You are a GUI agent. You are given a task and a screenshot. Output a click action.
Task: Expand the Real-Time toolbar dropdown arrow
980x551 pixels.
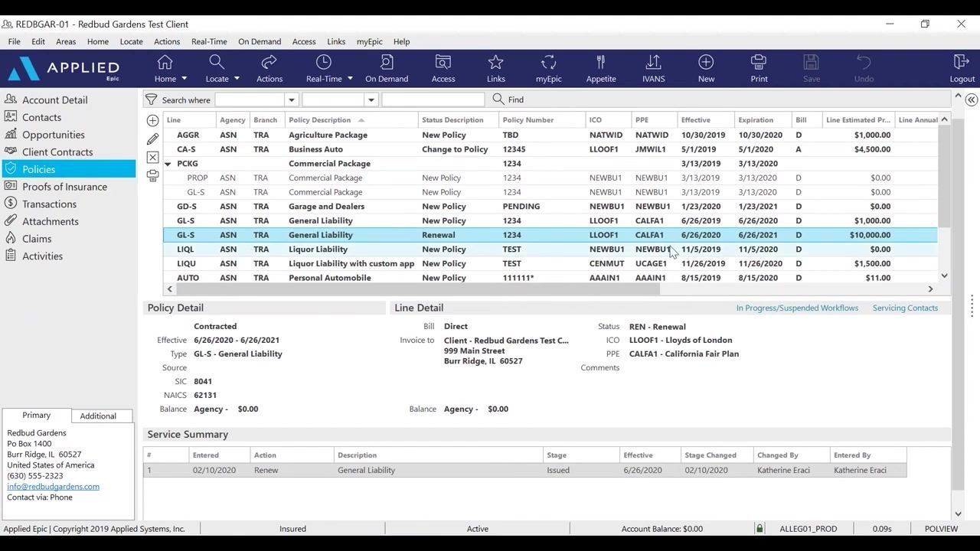(350, 79)
